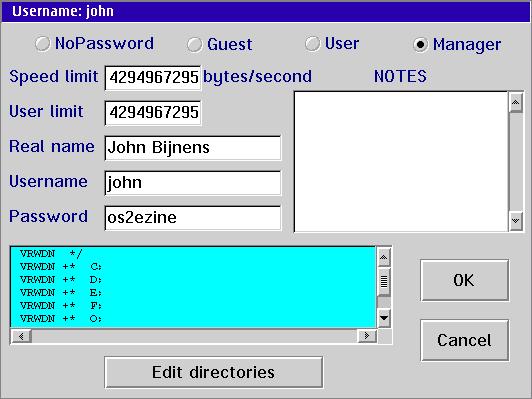532x399 pixels.
Task: Click the User limit input field
Action: pyautogui.click(x=153, y=113)
